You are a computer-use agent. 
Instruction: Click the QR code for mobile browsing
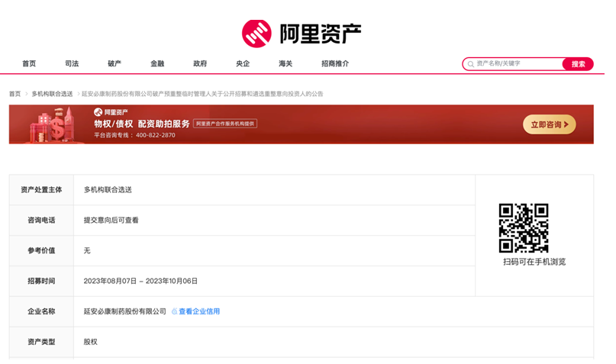[523, 227]
